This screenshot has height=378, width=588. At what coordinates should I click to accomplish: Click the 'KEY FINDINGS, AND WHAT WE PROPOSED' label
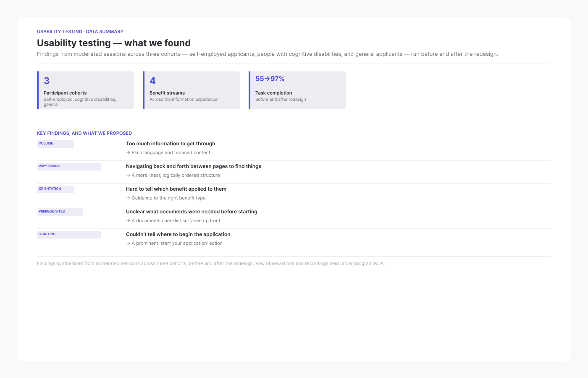84,133
